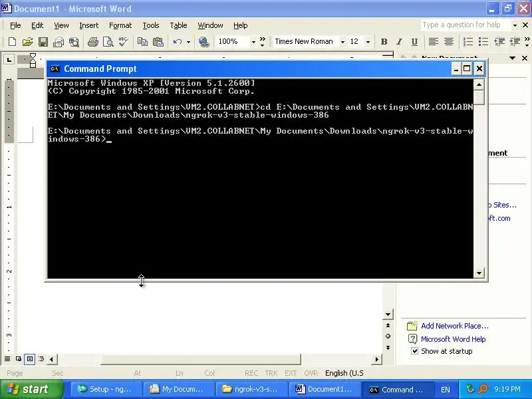Viewport: 532px width, 399px height.
Task: Center text using the alignment icon
Action: coord(448,42)
